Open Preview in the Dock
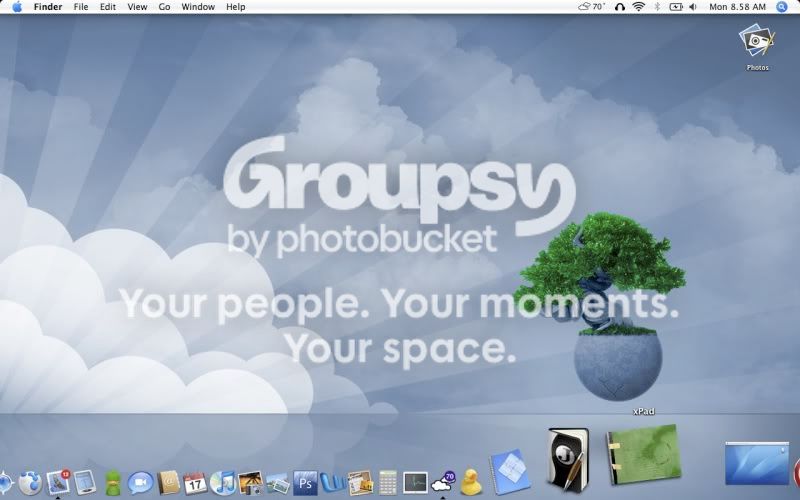This screenshot has height=500, width=800. (278, 483)
